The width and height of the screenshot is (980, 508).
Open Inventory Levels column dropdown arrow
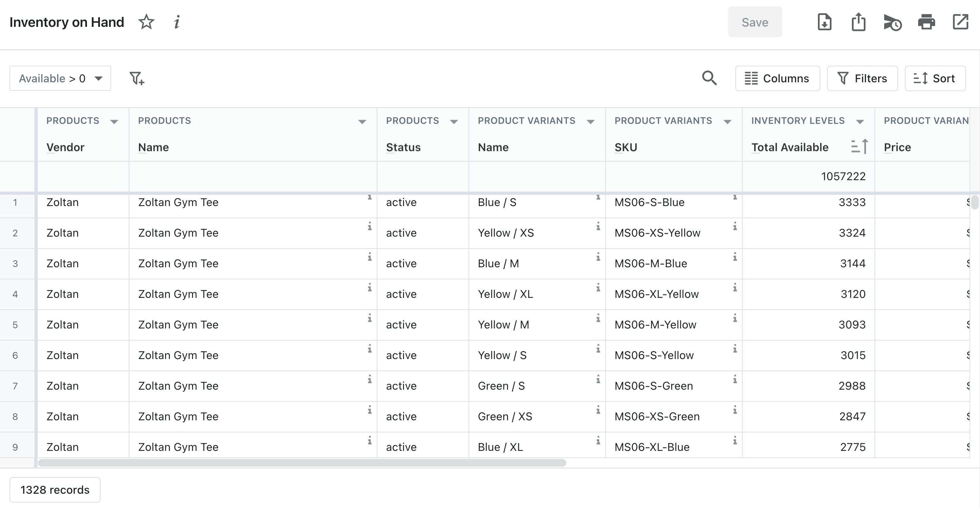[860, 122]
